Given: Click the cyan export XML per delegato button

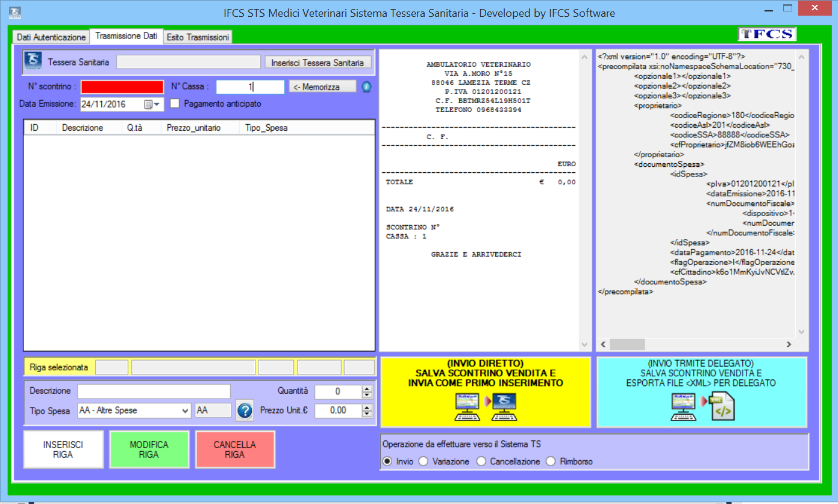Looking at the screenshot, I should [702, 392].
